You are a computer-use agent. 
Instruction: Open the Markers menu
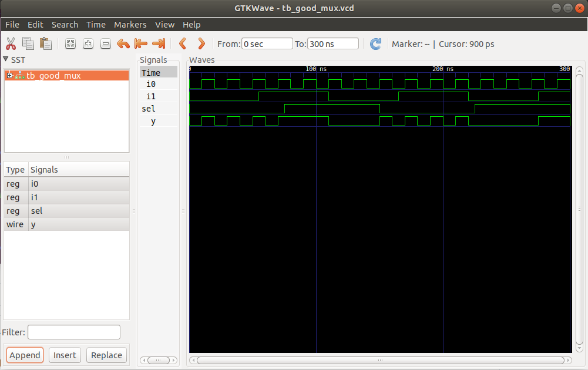coord(130,25)
